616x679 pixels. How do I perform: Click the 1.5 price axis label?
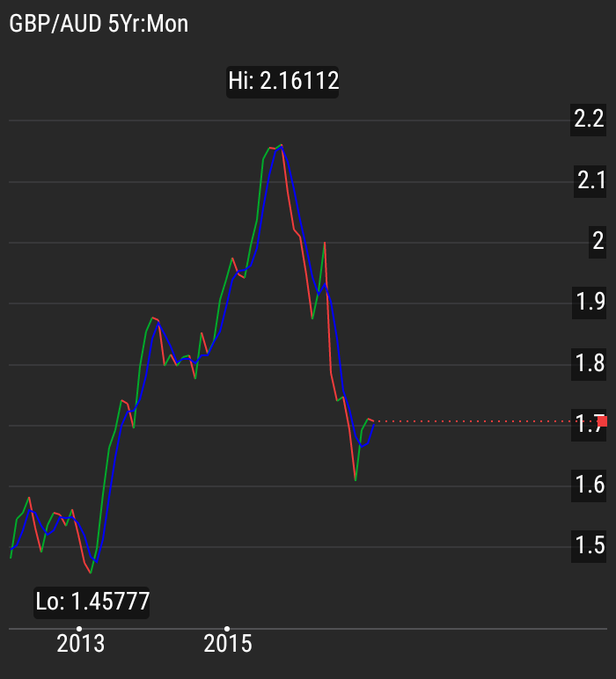pyautogui.click(x=589, y=546)
